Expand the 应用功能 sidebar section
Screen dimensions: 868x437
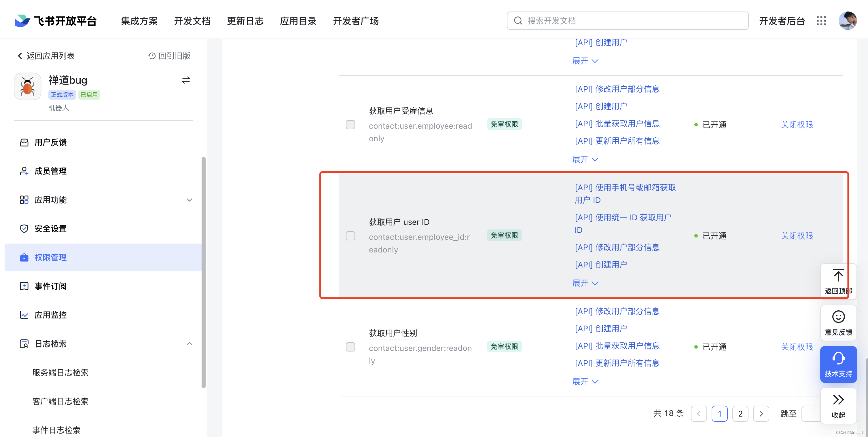189,200
